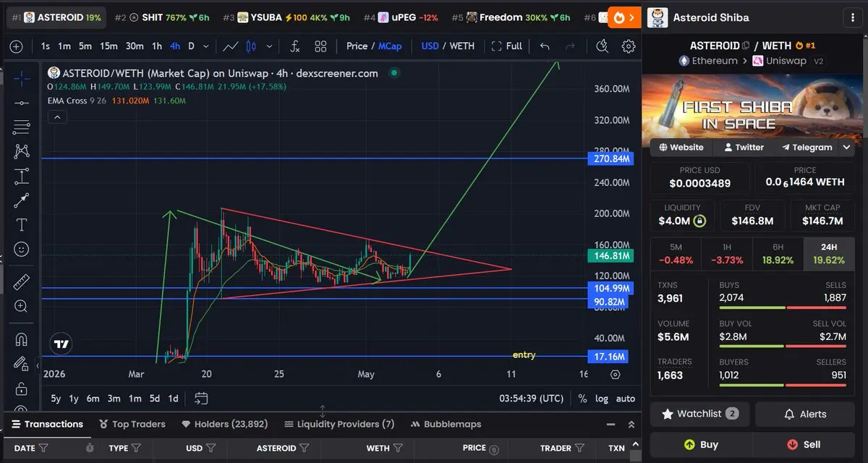Set chart interval to 1s
This screenshot has height=463, width=868.
46,46
